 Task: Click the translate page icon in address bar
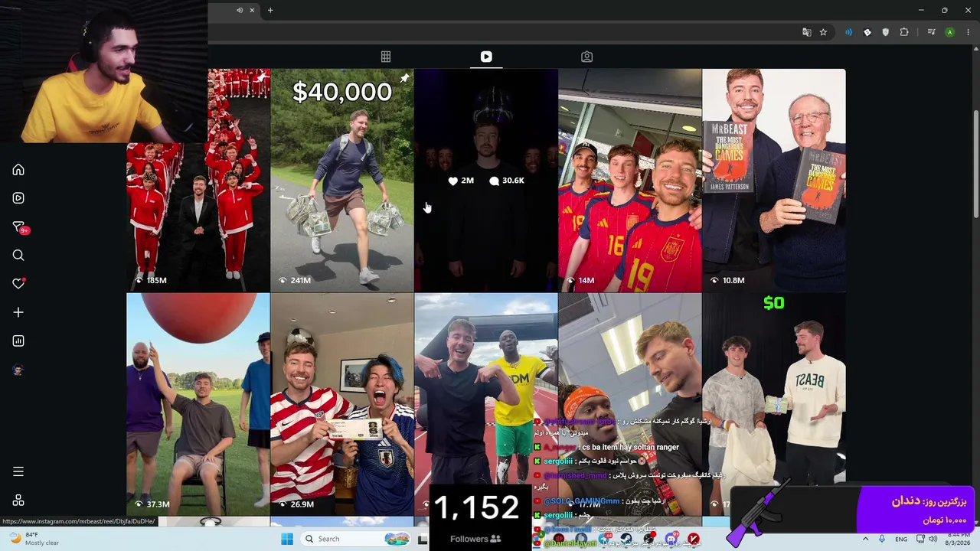tap(806, 32)
